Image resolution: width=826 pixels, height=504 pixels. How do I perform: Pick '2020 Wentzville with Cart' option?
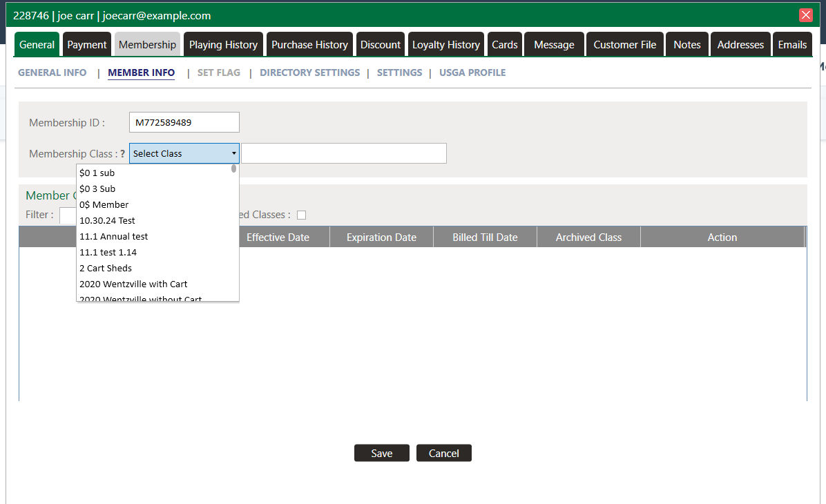pyautogui.click(x=133, y=284)
